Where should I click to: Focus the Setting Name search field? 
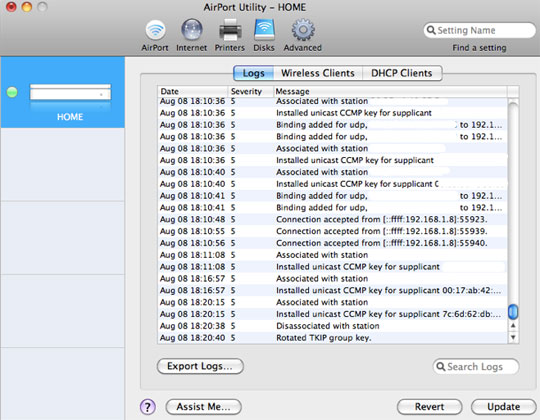(x=479, y=30)
